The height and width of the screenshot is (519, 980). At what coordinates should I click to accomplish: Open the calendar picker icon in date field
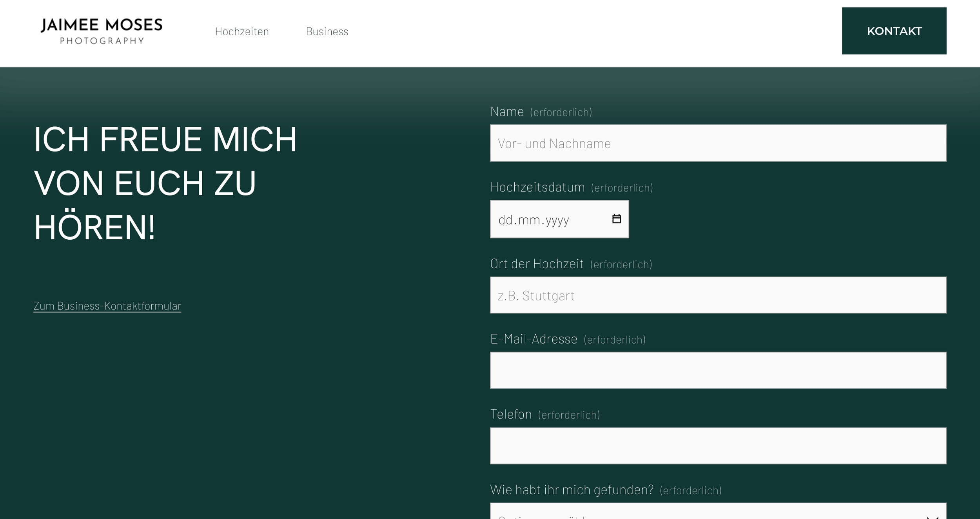click(x=616, y=219)
